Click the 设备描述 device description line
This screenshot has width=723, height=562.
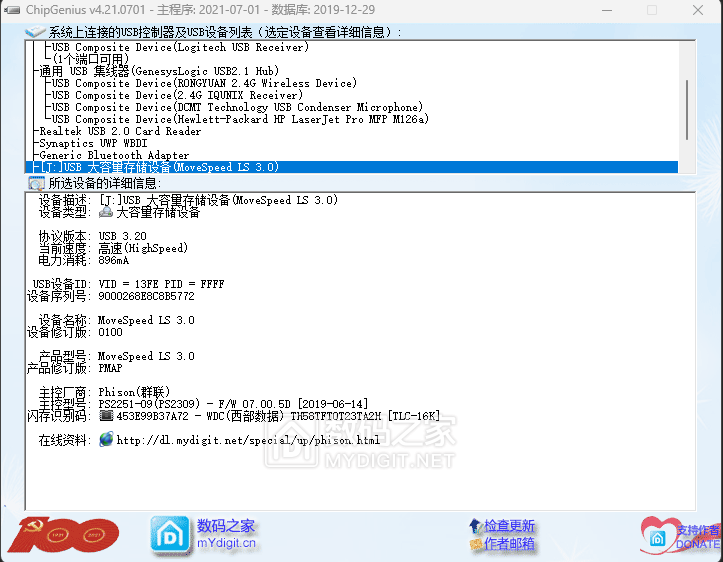coord(189,200)
